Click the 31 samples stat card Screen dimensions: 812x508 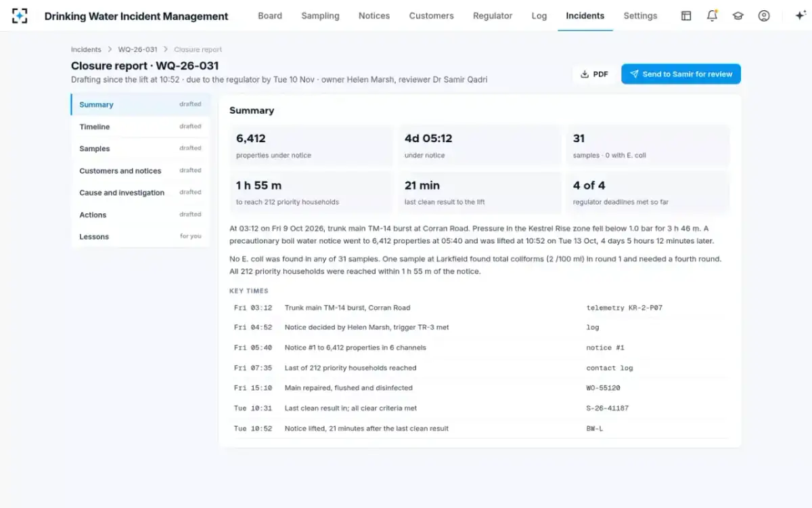(648, 146)
